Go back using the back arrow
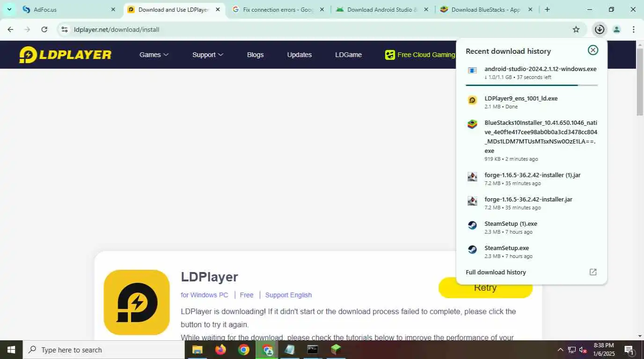 [10, 29]
